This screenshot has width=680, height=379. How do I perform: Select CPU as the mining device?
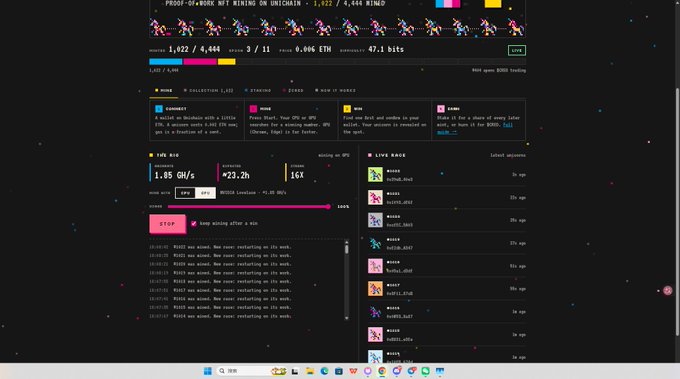pos(185,193)
